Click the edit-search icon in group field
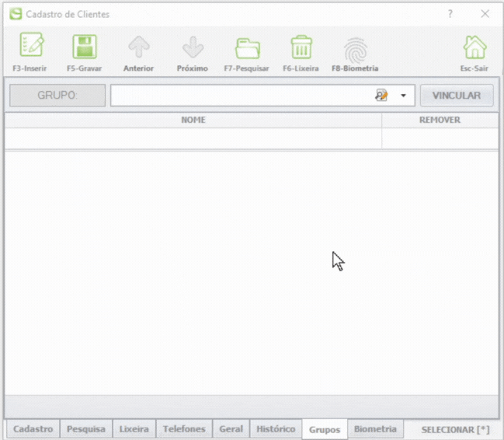This screenshot has width=504, height=440. click(x=381, y=96)
